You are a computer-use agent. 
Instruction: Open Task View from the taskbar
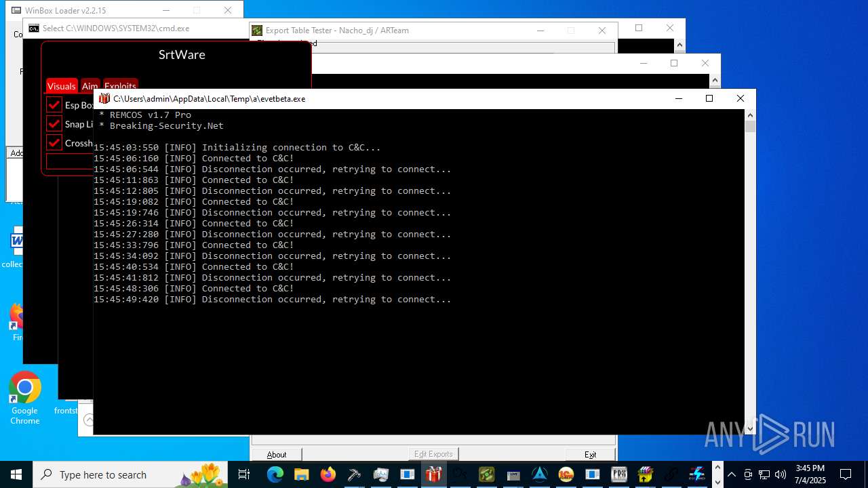pyautogui.click(x=244, y=474)
